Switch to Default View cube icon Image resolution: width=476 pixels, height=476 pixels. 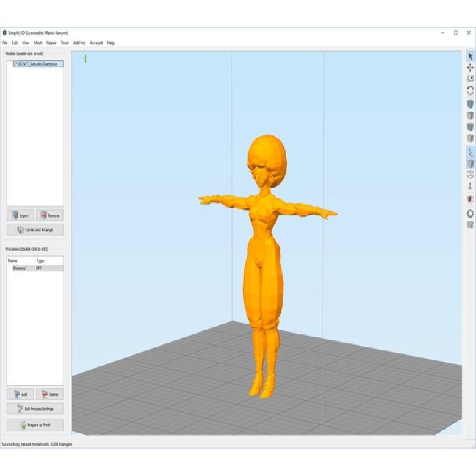pyautogui.click(x=470, y=104)
